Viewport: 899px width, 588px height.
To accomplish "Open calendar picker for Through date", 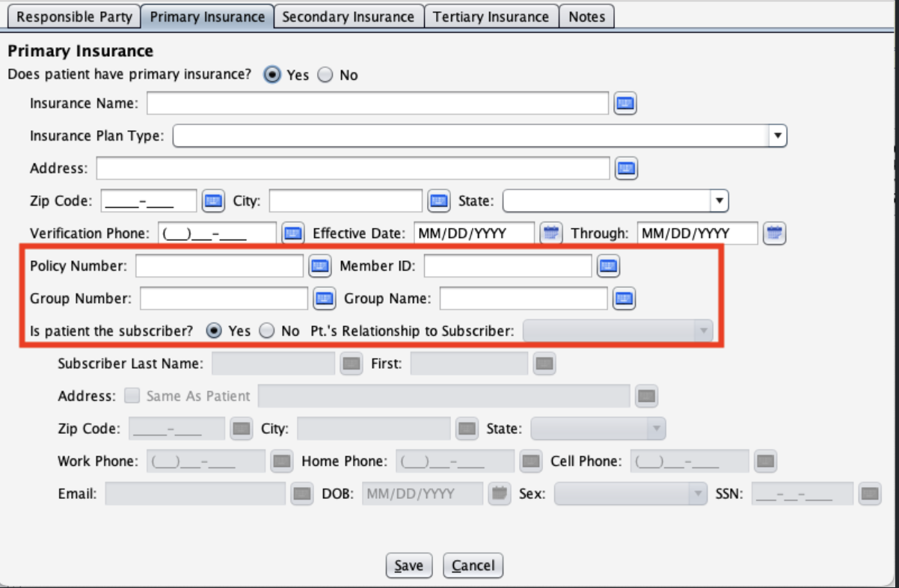I will point(774,233).
